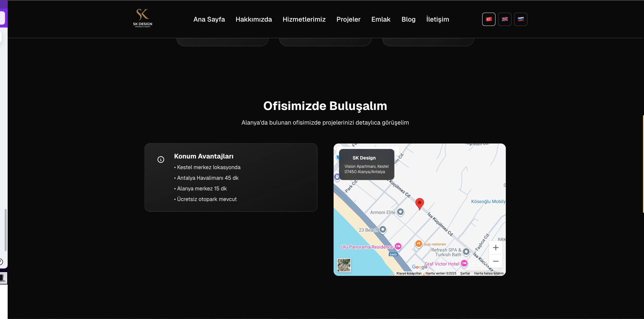Open the Şartlar link on the map
Screen dimensions: 644x319
[x=465, y=273]
